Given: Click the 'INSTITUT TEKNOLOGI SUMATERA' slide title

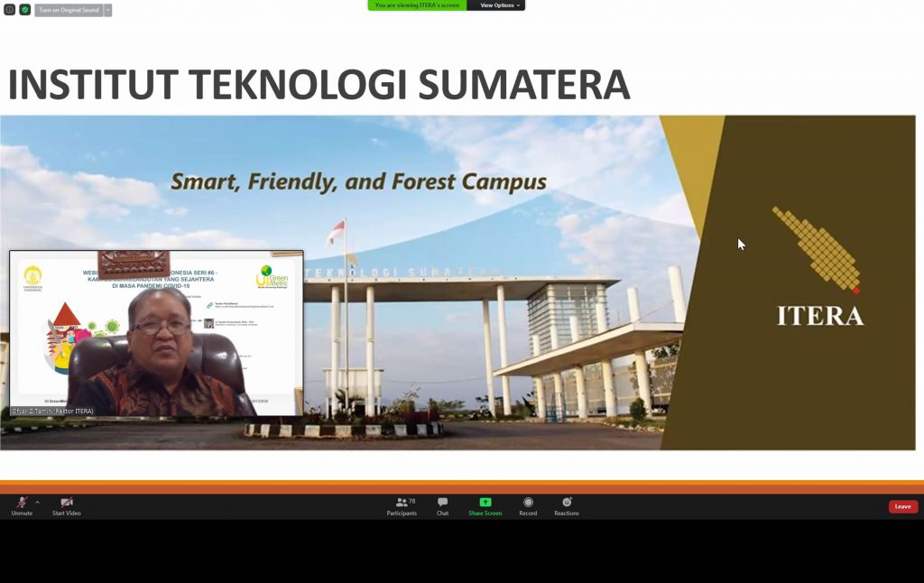Looking at the screenshot, I should point(319,84).
